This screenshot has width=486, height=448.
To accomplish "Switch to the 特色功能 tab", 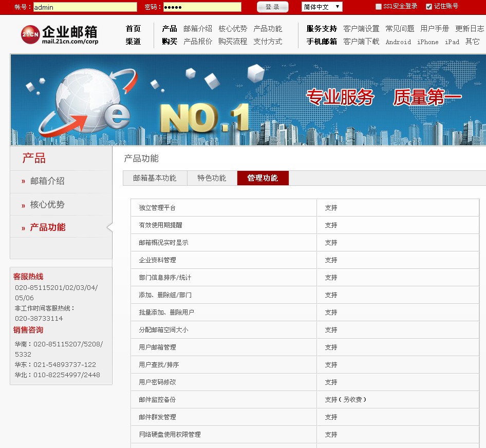I will 212,178.
